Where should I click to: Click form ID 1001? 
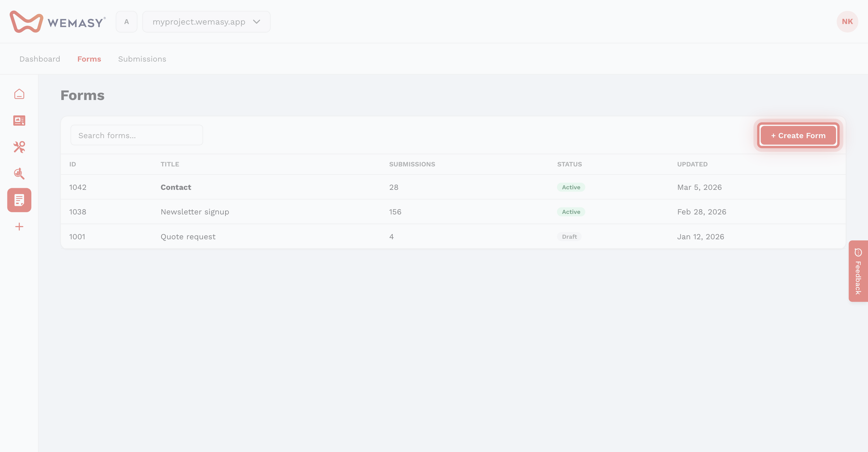[77, 237]
